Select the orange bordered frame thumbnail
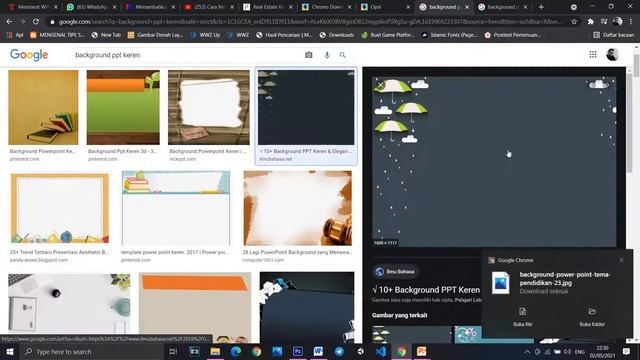Image resolution: width=640 pixels, height=360 pixels. [x=60, y=208]
